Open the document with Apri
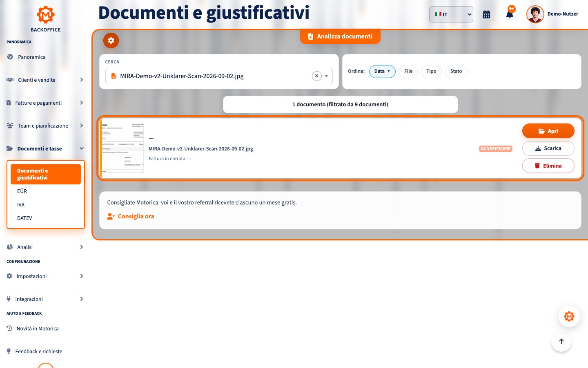Screen dimensions: 588x368 tap(548, 131)
